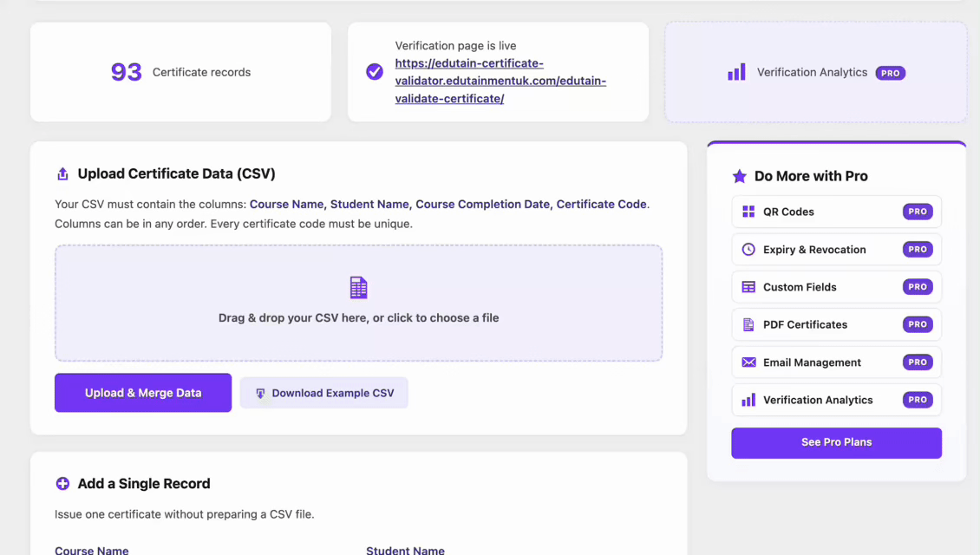Viewport: 980px width, 555px height.
Task: Click 'Course Completion Date' column name text
Action: point(482,205)
